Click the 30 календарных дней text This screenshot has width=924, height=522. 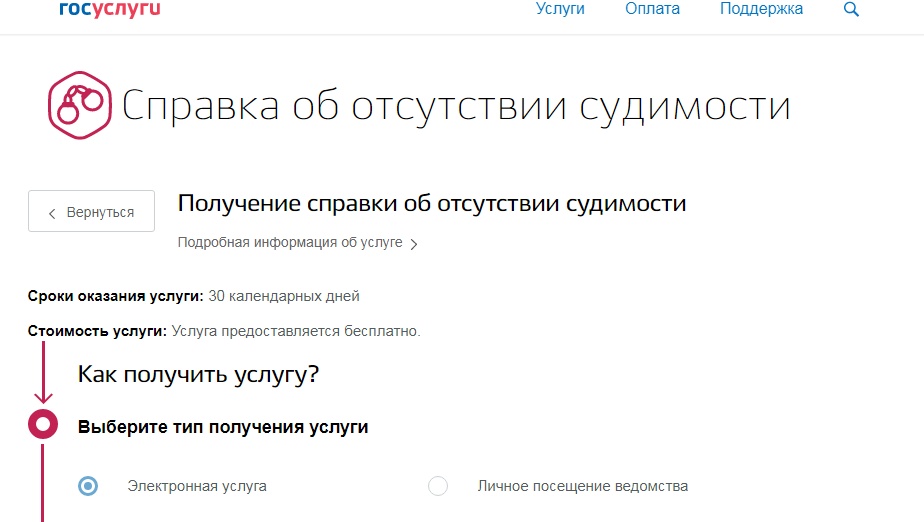[x=283, y=296]
